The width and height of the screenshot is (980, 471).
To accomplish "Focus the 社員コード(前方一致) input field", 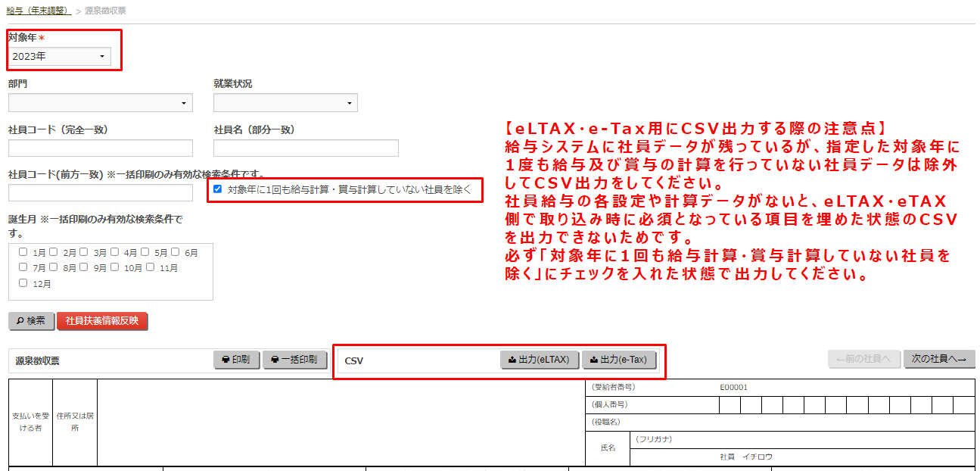I will (x=100, y=193).
